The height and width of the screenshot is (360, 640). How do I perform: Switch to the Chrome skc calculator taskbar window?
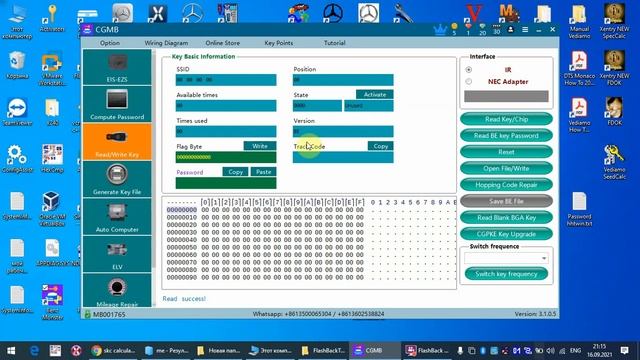pyautogui.click(x=113, y=351)
